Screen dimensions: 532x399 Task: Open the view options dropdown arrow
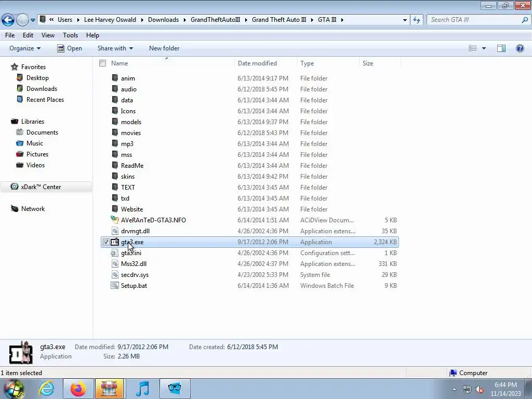point(484,48)
